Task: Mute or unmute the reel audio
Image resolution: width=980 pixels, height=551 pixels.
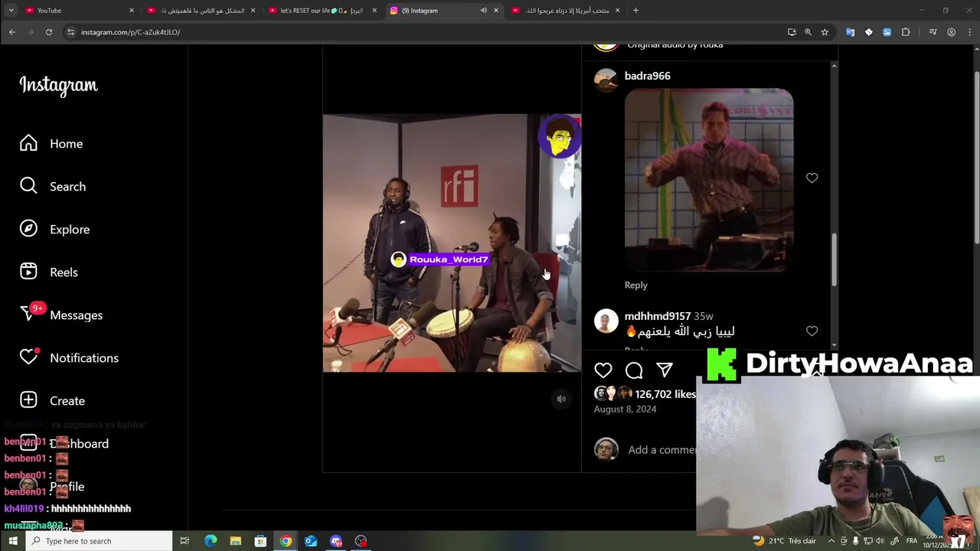Action: click(x=561, y=399)
